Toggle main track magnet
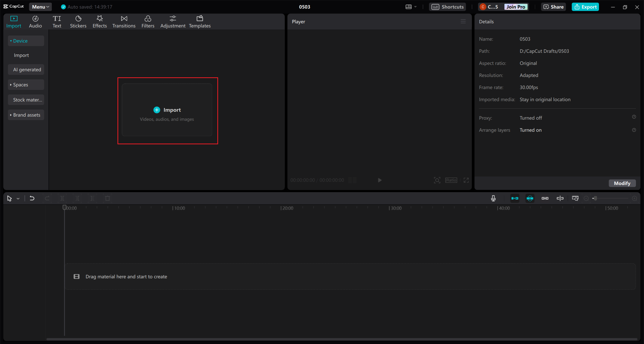 click(x=515, y=198)
